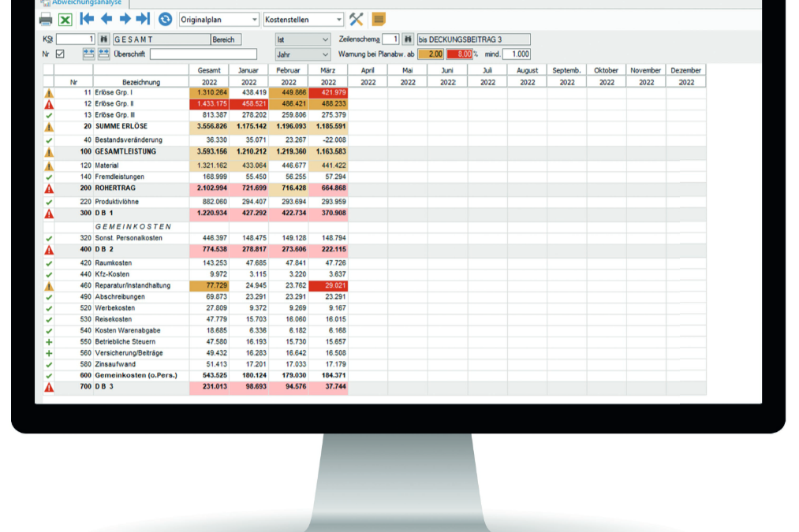Go to next record arrow
This screenshot has width=799, height=532.
[124, 19]
